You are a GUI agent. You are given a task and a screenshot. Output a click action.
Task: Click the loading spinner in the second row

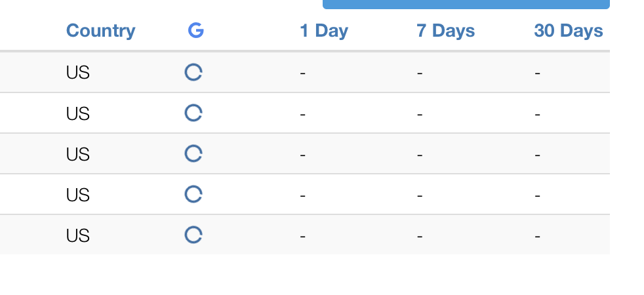pyautogui.click(x=193, y=113)
